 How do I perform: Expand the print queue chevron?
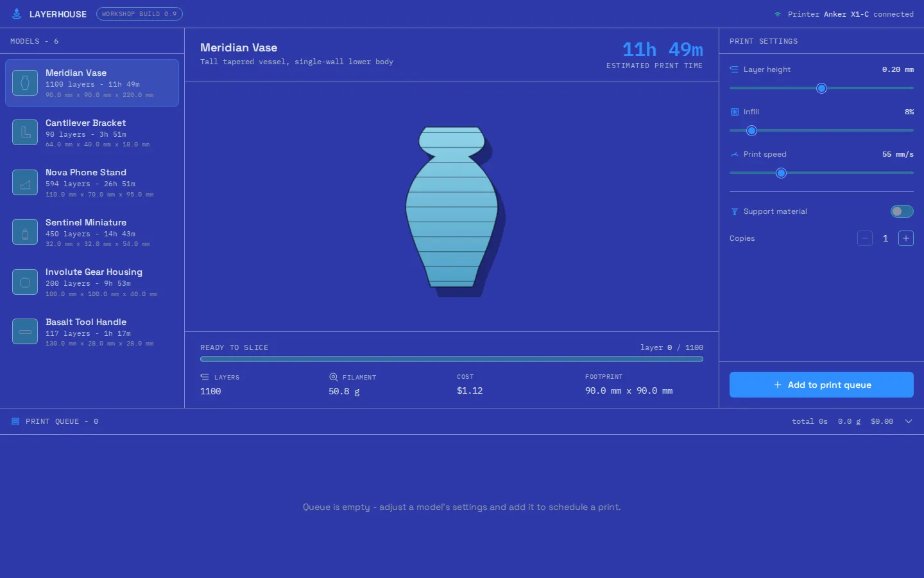coord(909,421)
